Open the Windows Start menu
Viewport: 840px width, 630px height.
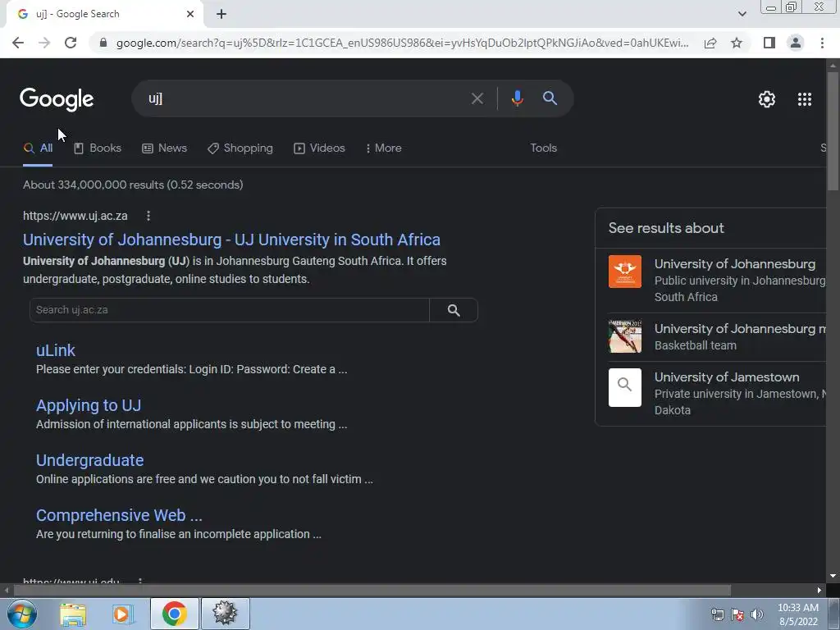pyautogui.click(x=21, y=614)
